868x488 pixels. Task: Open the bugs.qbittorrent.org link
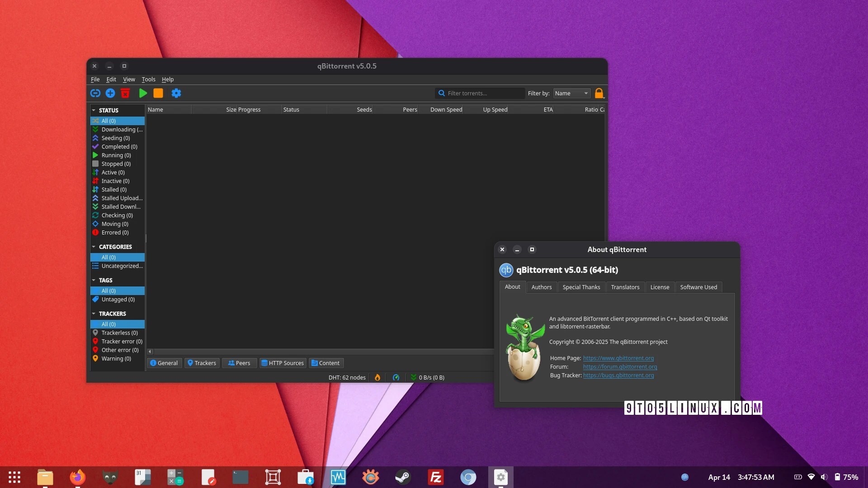618,375
